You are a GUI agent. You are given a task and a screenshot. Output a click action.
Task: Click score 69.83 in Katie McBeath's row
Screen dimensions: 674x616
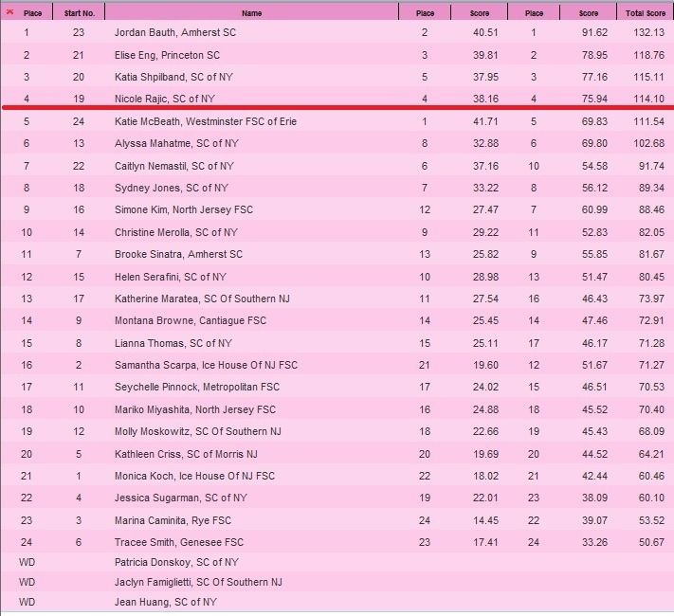point(594,121)
